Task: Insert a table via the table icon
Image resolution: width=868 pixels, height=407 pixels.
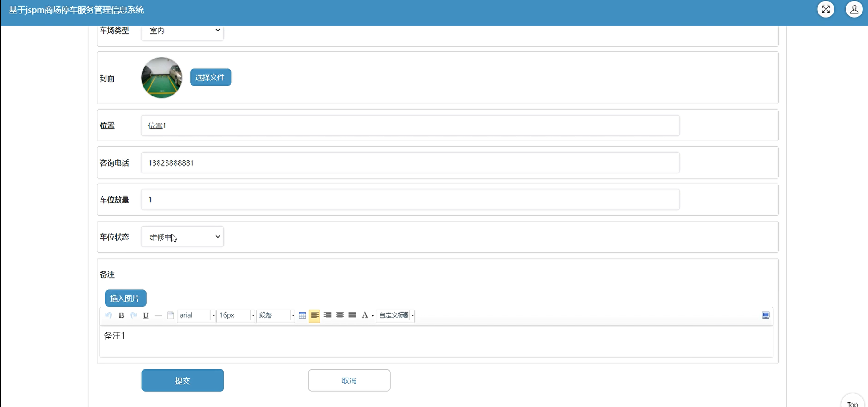Action: tap(302, 315)
